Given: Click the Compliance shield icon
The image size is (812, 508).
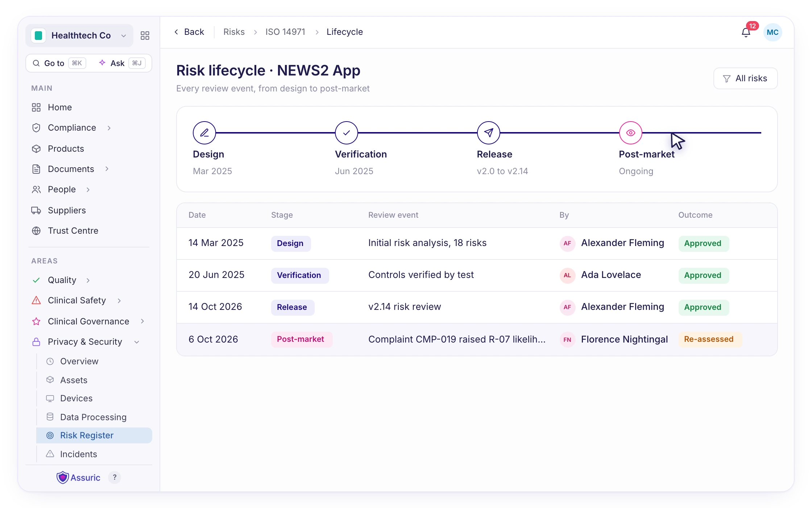Looking at the screenshot, I should [x=36, y=128].
